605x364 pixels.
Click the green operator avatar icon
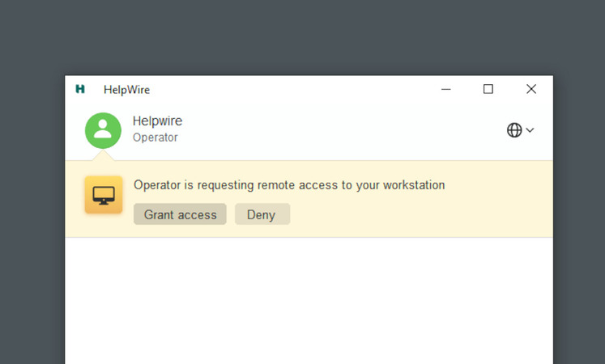[x=103, y=130]
